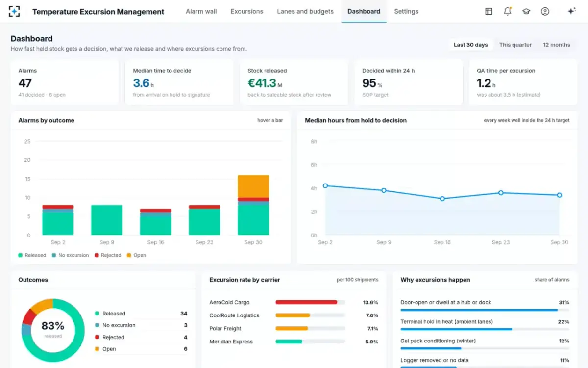Open the sparkle AI assistant icon
This screenshot has width=588, height=368.
(571, 11)
